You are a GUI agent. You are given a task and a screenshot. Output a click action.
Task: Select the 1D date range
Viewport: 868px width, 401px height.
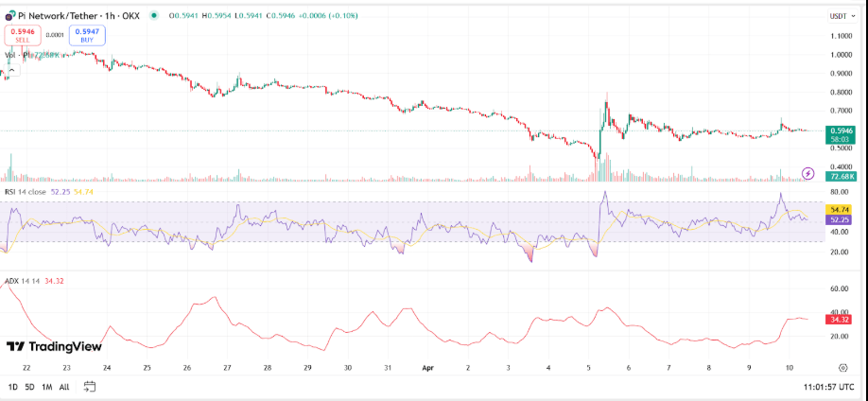12,387
